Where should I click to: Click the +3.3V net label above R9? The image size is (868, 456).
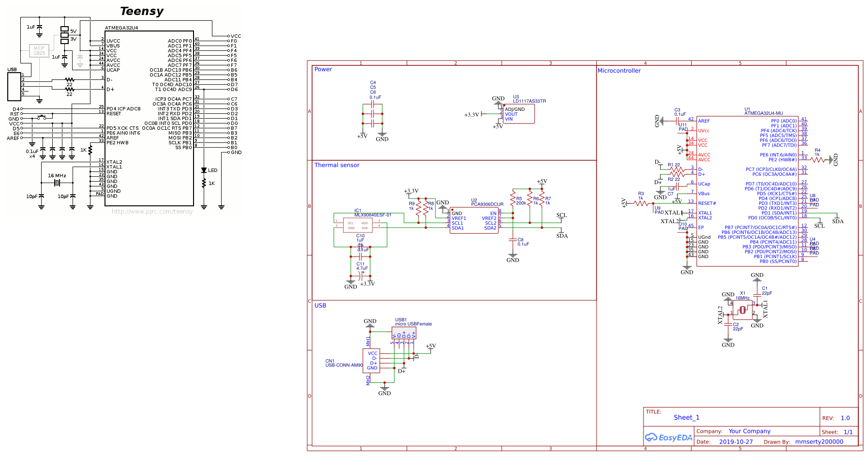[x=411, y=191]
